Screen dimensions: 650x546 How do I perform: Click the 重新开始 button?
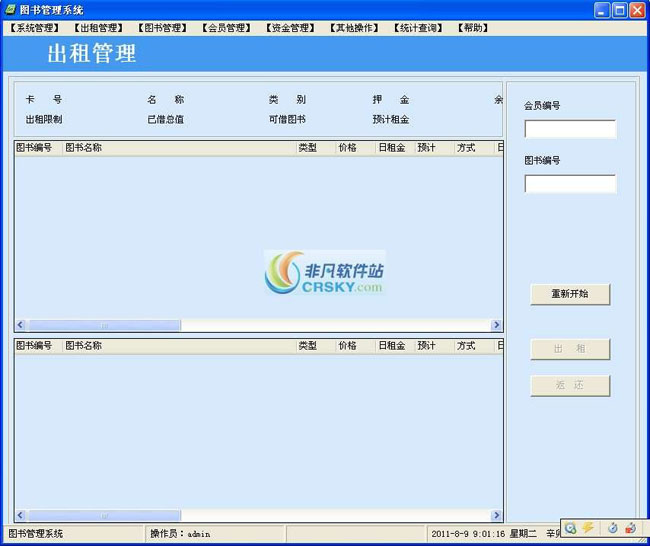click(570, 294)
